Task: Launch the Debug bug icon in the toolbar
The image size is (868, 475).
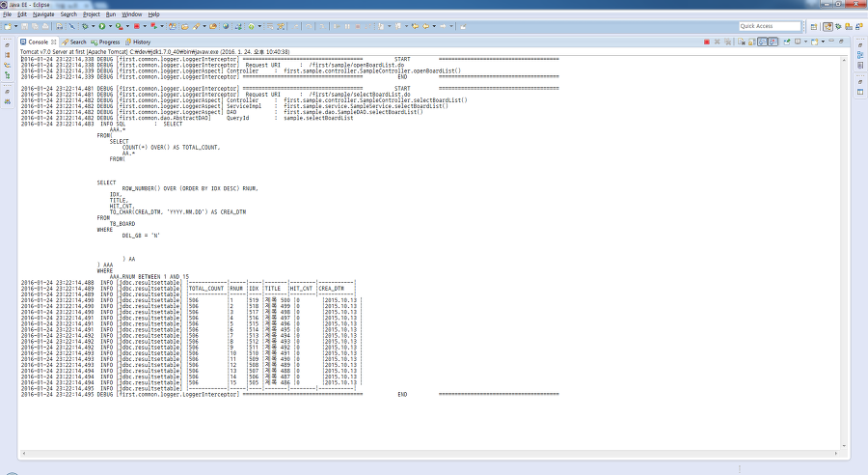Action: [85, 26]
